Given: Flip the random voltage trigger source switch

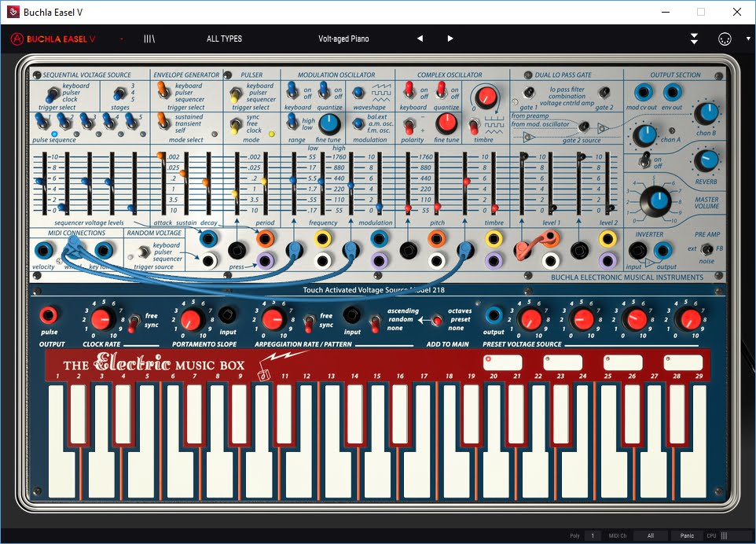Looking at the screenshot, I should coord(143,252).
